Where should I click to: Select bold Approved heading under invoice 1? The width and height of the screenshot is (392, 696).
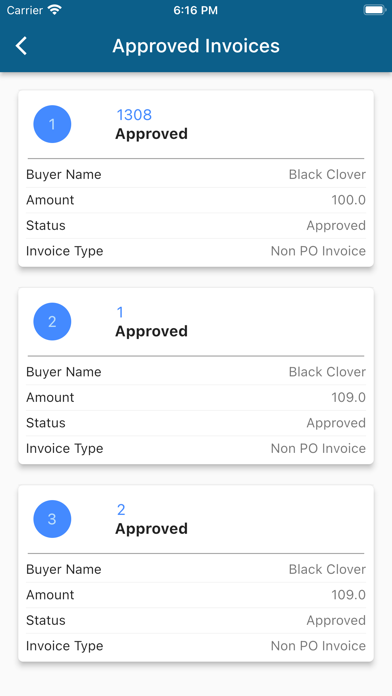click(x=151, y=332)
